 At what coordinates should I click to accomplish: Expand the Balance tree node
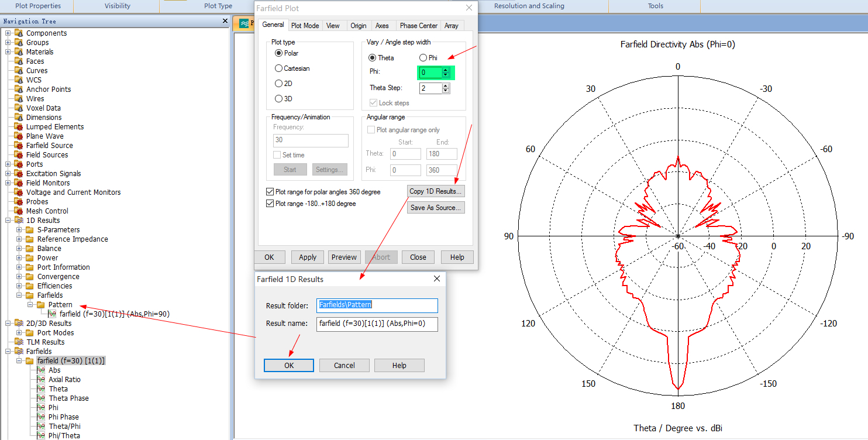[19, 249]
